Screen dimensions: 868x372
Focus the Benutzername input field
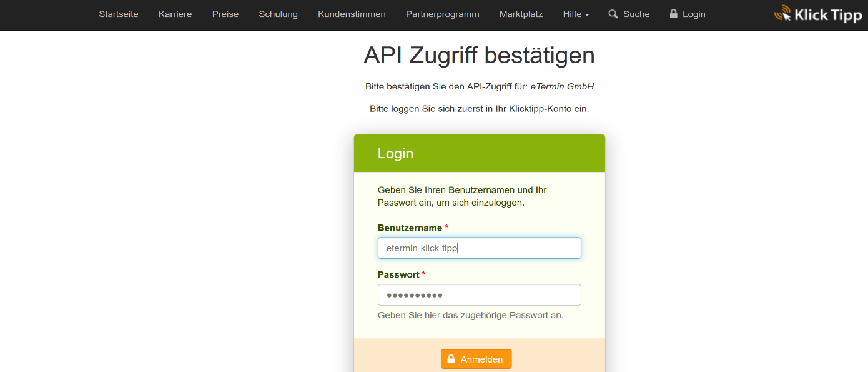(480, 248)
